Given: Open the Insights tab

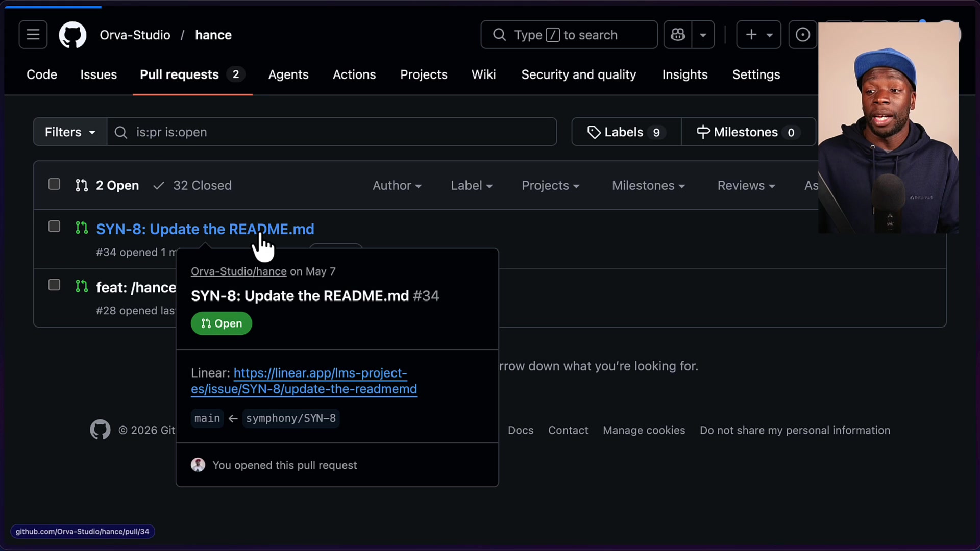Looking at the screenshot, I should point(685,74).
